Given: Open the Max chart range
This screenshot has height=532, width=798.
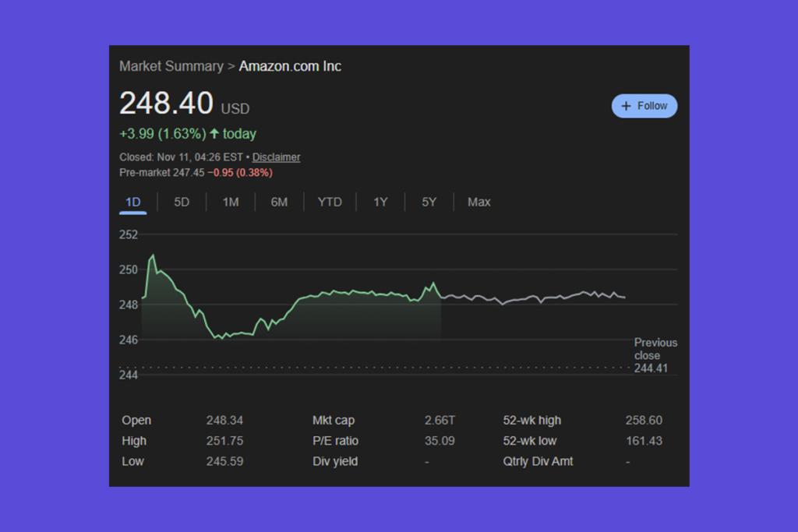Looking at the screenshot, I should point(478,202).
